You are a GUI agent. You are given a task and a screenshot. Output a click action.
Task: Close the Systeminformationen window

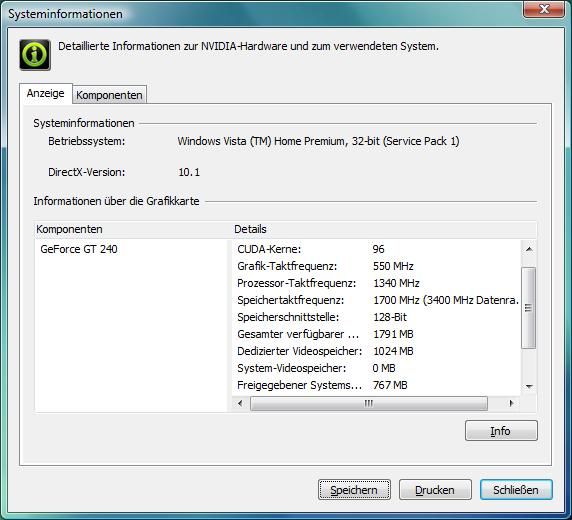click(544, 9)
